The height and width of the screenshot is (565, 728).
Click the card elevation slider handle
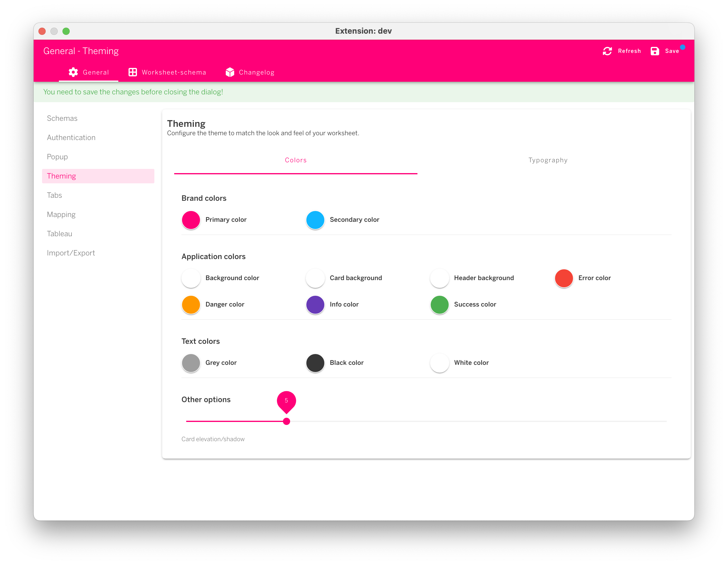286,422
